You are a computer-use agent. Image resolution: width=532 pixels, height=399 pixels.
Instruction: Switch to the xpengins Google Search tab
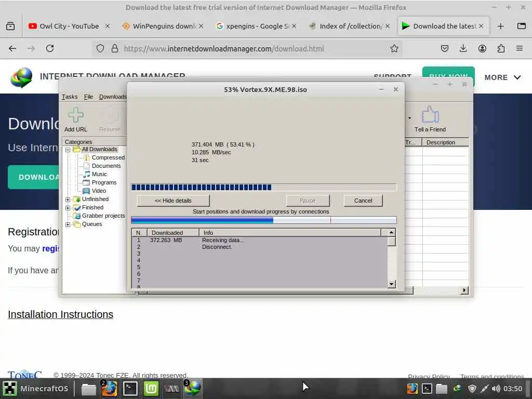258,26
